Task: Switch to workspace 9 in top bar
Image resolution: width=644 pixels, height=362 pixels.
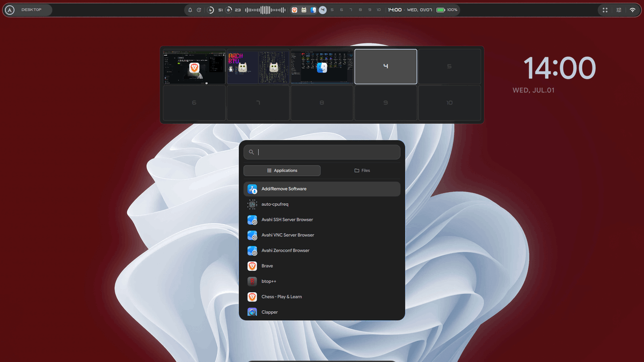Action: click(x=369, y=10)
